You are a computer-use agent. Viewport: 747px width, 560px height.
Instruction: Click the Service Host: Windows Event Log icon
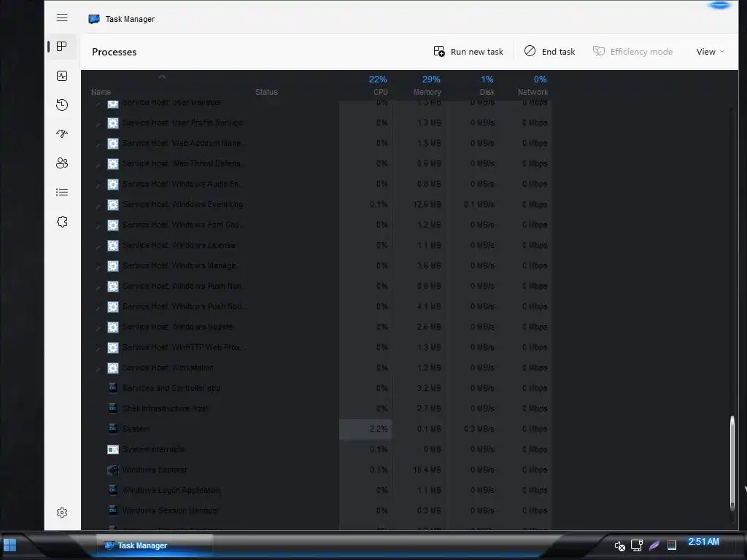point(113,205)
